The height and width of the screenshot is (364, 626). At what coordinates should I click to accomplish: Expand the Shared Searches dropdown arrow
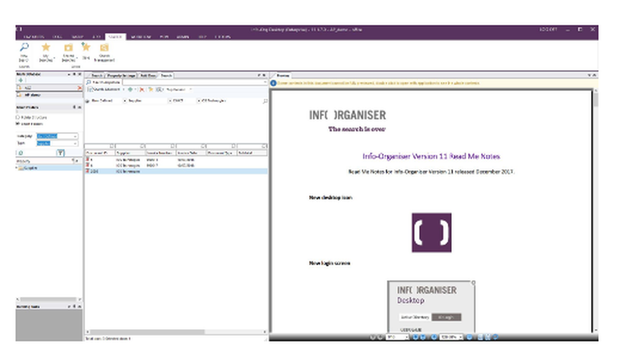click(77, 58)
